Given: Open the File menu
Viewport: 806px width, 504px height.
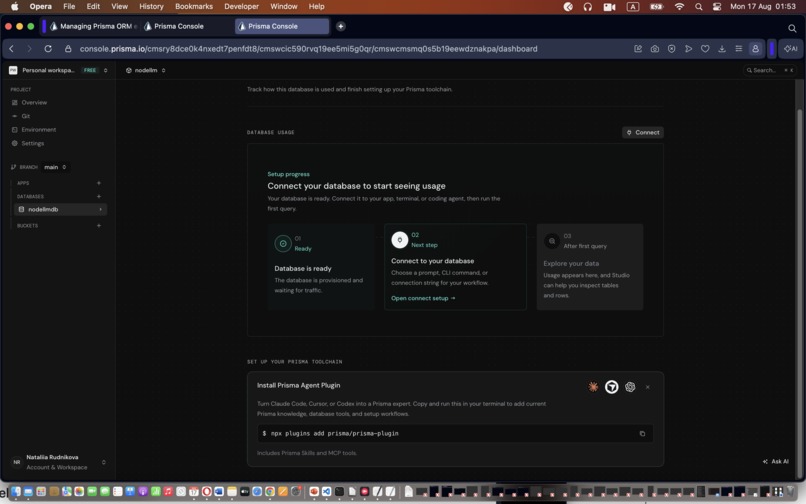Looking at the screenshot, I should (x=69, y=6).
